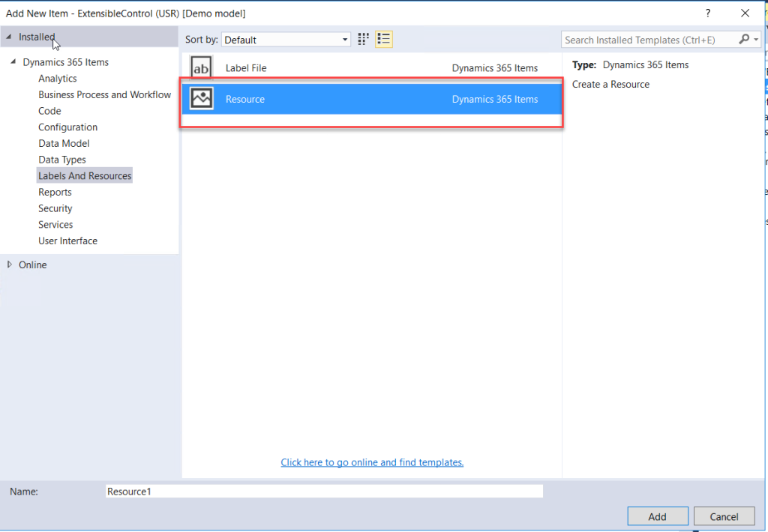Click Dynamics 365 Items in Label File row
Viewport: 768px width, 532px height.
[x=495, y=68]
